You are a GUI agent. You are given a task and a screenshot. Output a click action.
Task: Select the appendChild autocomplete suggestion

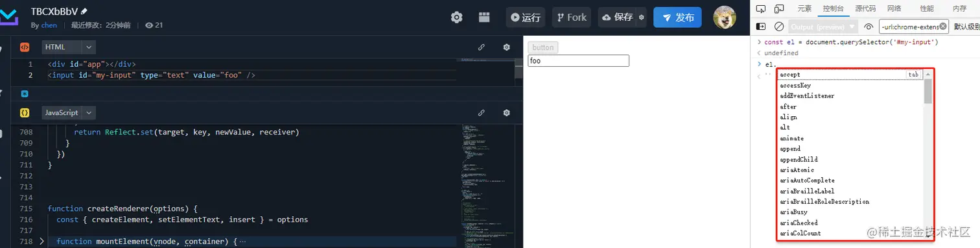(x=850, y=159)
